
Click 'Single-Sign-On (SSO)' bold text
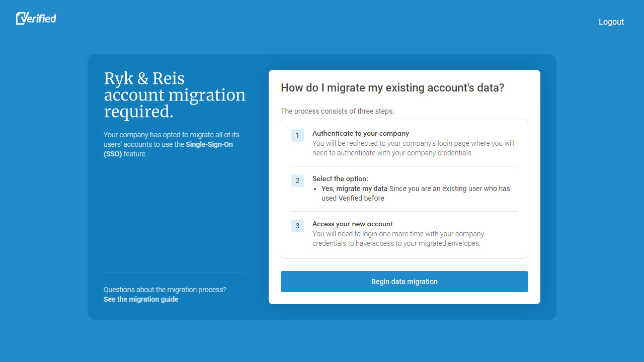pyautogui.click(x=168, y=149)
